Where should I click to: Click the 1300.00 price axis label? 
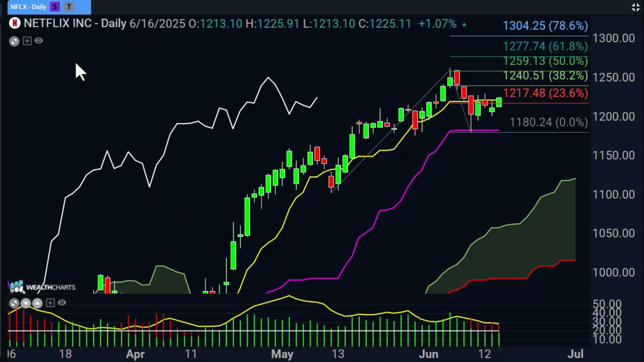613,39
